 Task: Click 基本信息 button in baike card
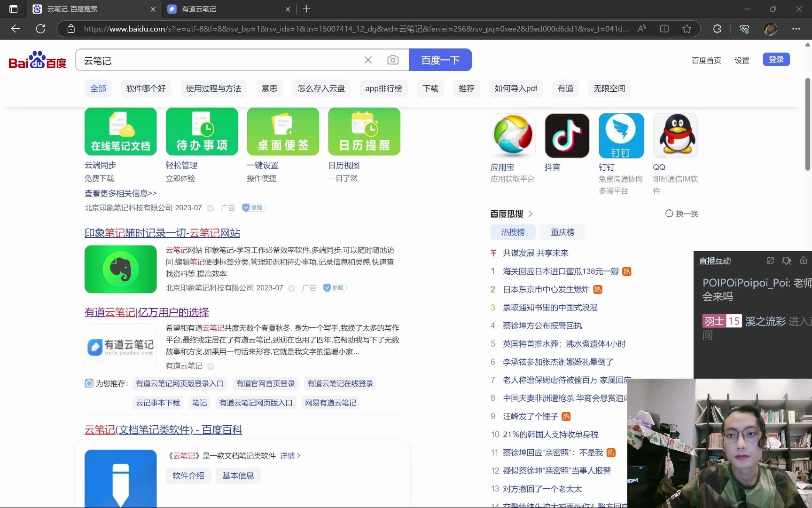[238, 476]
